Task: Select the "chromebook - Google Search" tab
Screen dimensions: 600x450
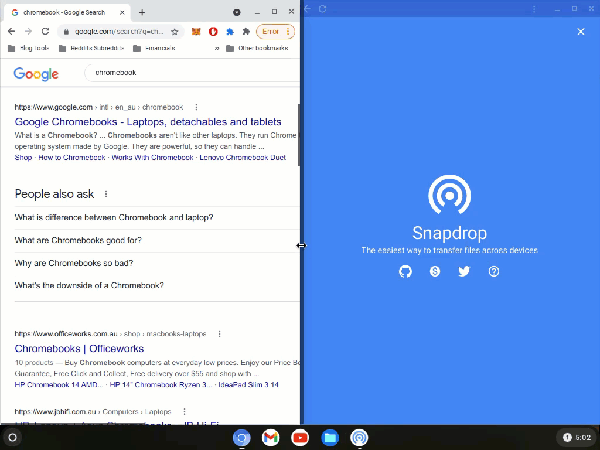Action: (65, 12)
